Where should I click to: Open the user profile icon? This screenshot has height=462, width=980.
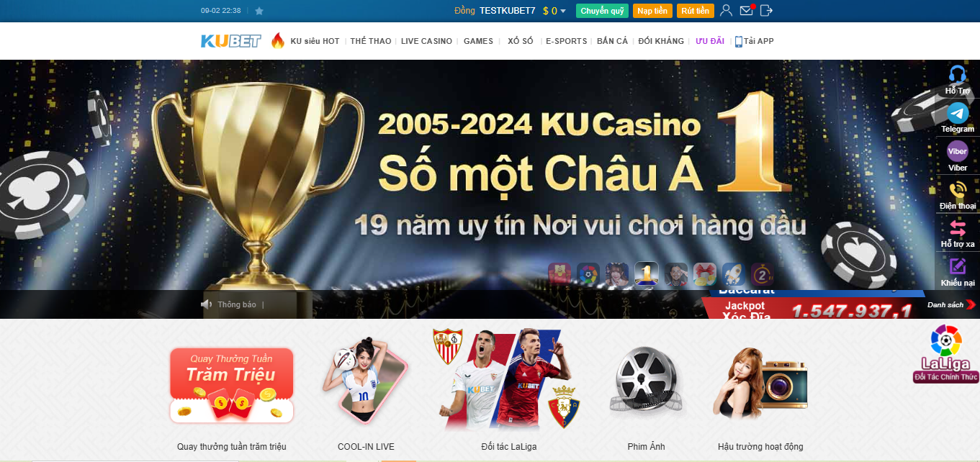point(726,10)
